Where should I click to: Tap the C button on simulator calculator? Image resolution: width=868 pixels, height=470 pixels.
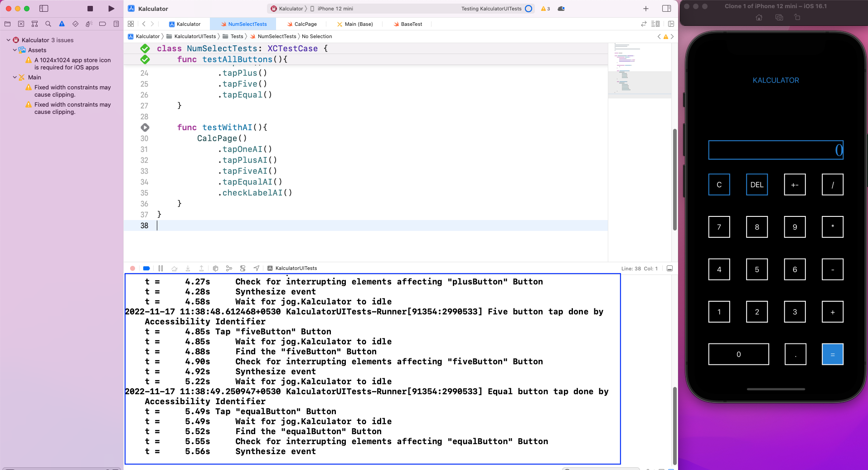(x=719, y=185)
